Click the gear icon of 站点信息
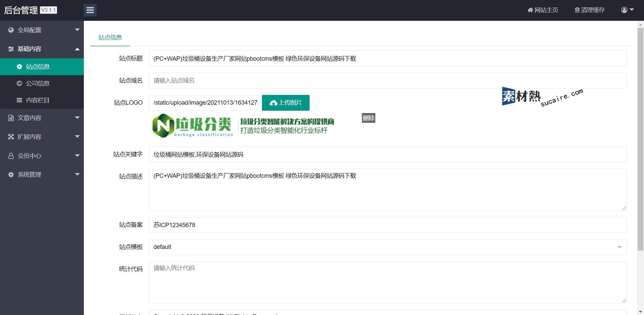The height and width of the screenshot is (315, 644). [19, 66]
